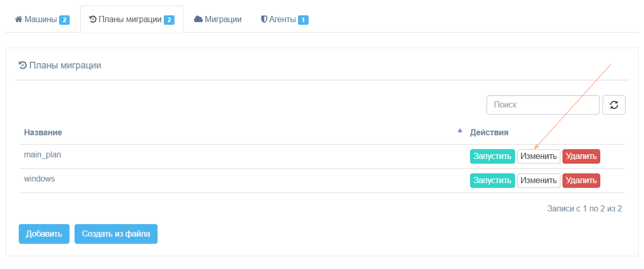The height and width of the screenshot is (269, 644).
Task: Run the main_plan migration plan with Запустить
Action: (492, 156)
